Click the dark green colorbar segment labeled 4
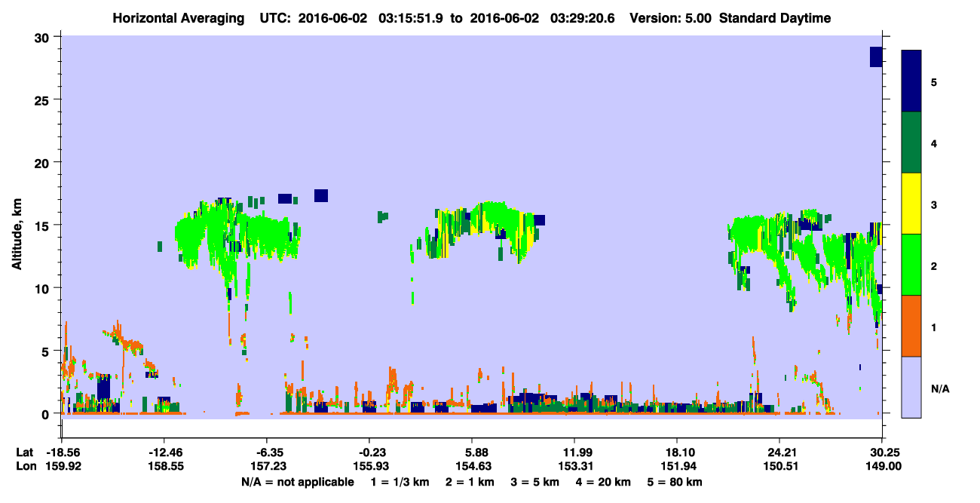980x503 pixels. 911,143
